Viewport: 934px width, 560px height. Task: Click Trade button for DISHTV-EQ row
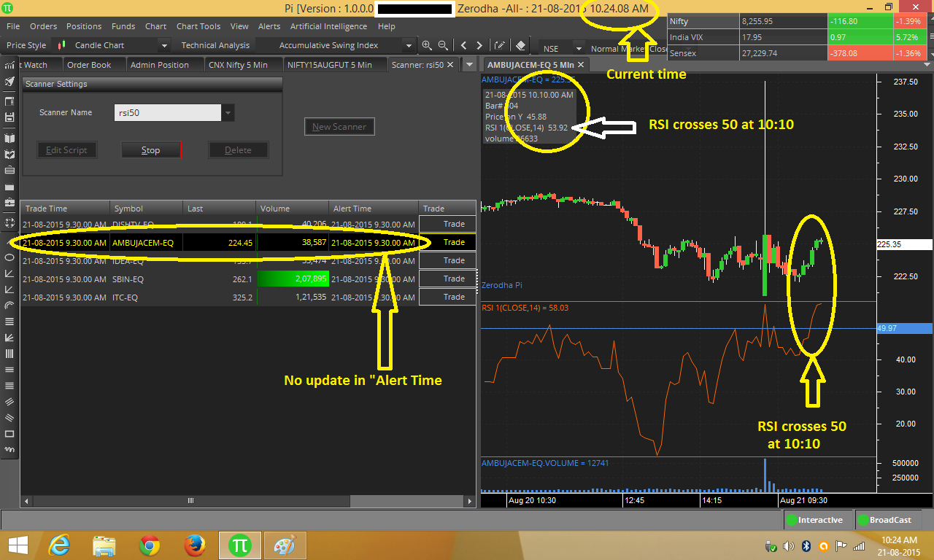[x=447, y=224]
